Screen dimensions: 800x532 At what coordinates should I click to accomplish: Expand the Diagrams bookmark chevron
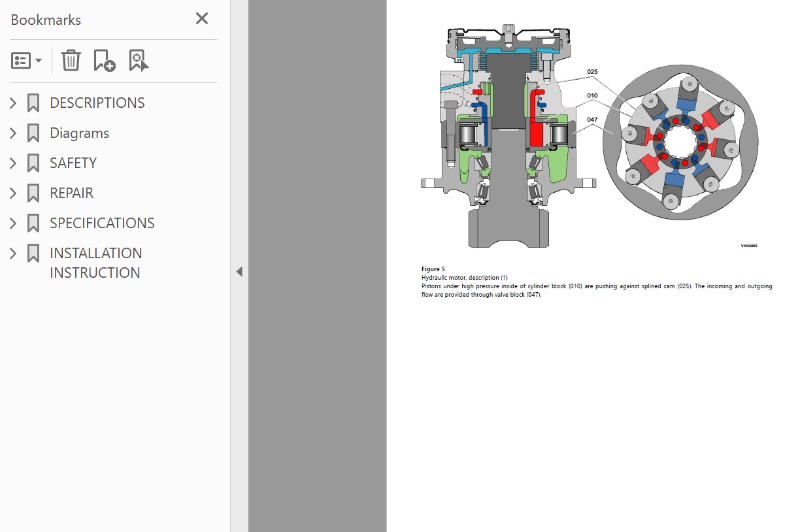[x=13, y=133]
